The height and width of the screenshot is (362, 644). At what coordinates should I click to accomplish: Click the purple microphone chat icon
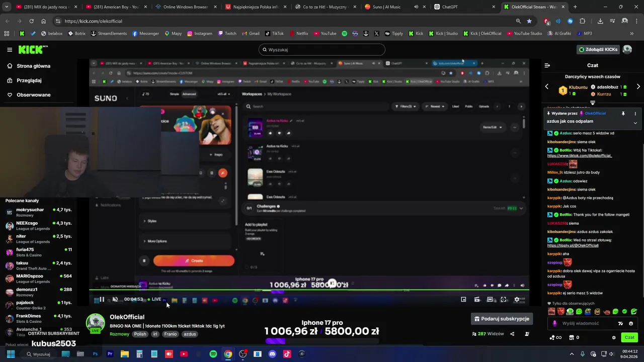click(554, 324)
